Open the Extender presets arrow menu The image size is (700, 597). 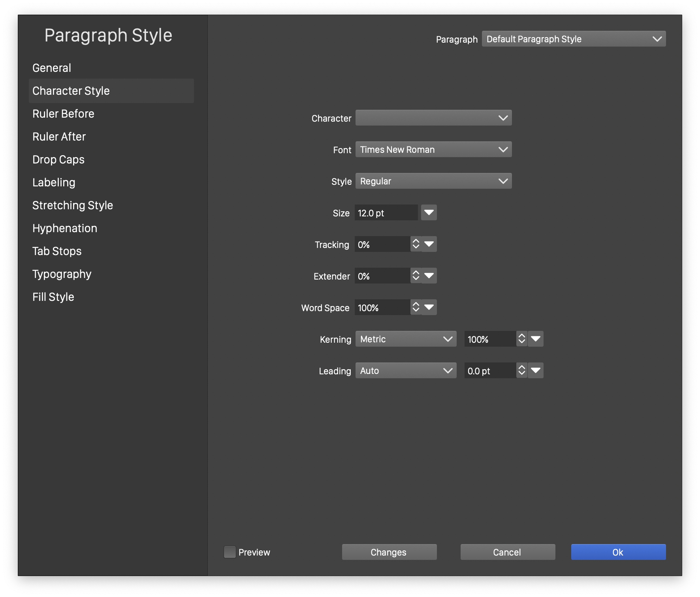(429, 276)
